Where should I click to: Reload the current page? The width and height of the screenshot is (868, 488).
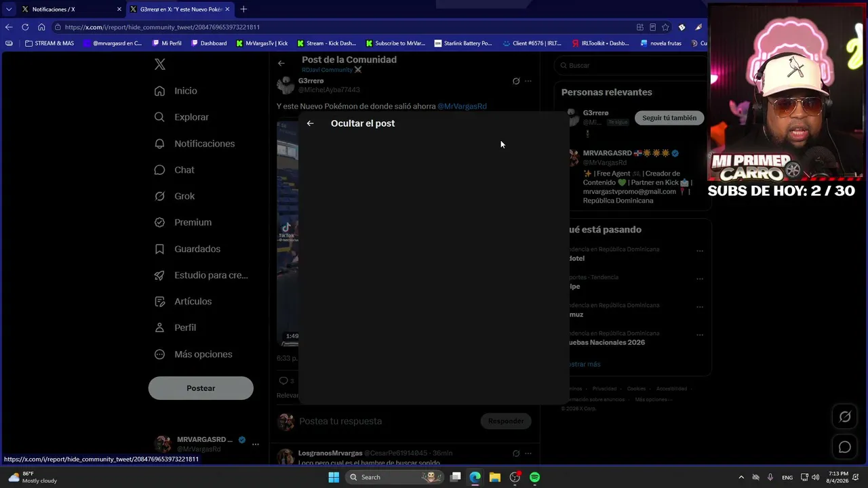click(x=25, y=27)
